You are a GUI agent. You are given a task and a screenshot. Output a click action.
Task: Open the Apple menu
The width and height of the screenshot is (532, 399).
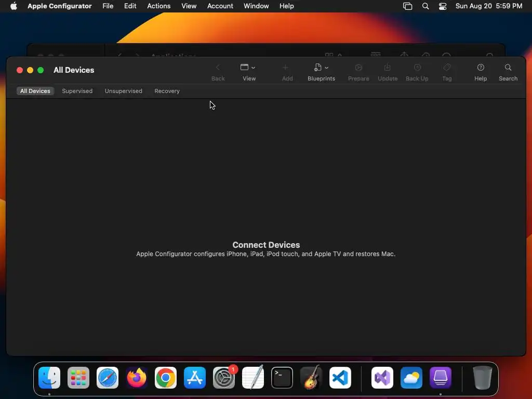(14, 6)
